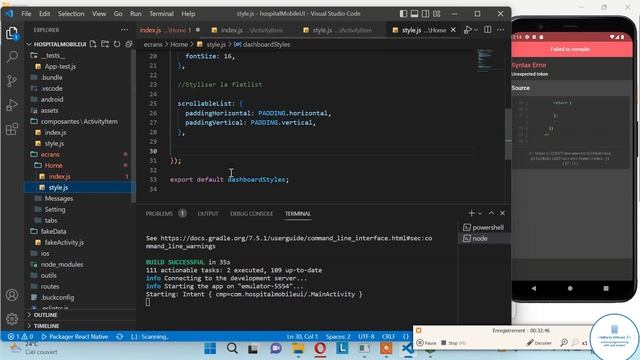This screenshot has width=640, height=360.
Task: Maximize the terminal panel size
Action: (491, 213)
